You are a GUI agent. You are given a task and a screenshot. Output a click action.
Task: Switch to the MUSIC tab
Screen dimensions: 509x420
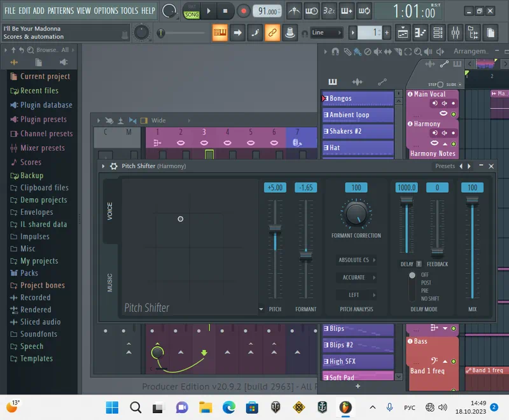point(109,283)
